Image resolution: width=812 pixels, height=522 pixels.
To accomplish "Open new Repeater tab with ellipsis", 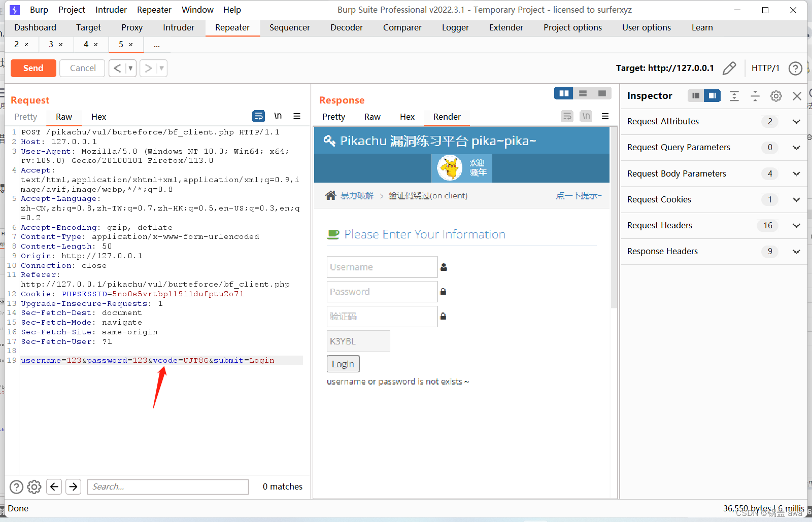I will [157, 45].
